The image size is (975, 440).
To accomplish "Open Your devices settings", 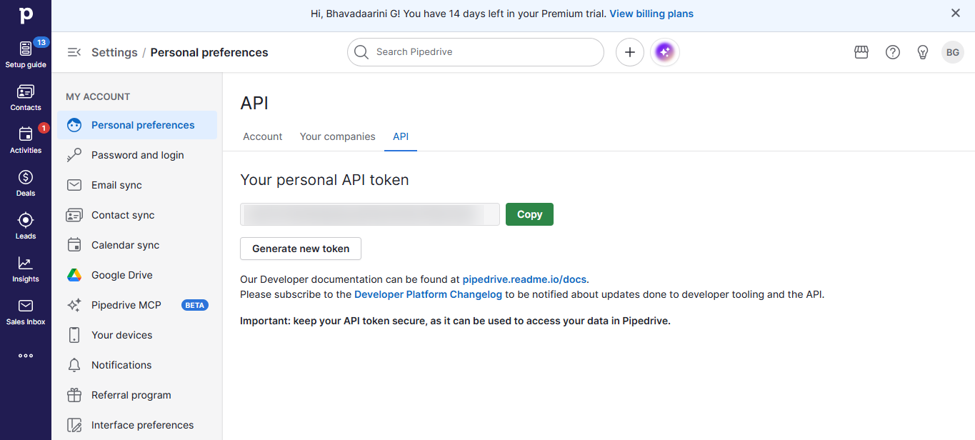I will click(137, 335).
